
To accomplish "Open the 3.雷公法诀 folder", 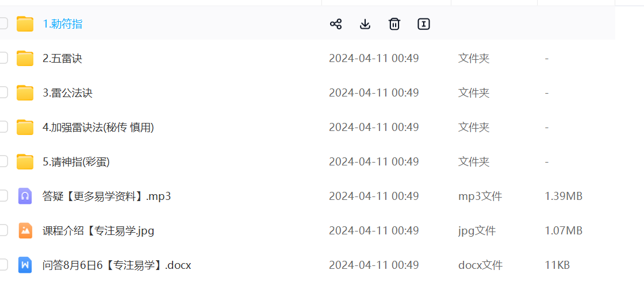I will pyautogui.click(x=67, y=93).
